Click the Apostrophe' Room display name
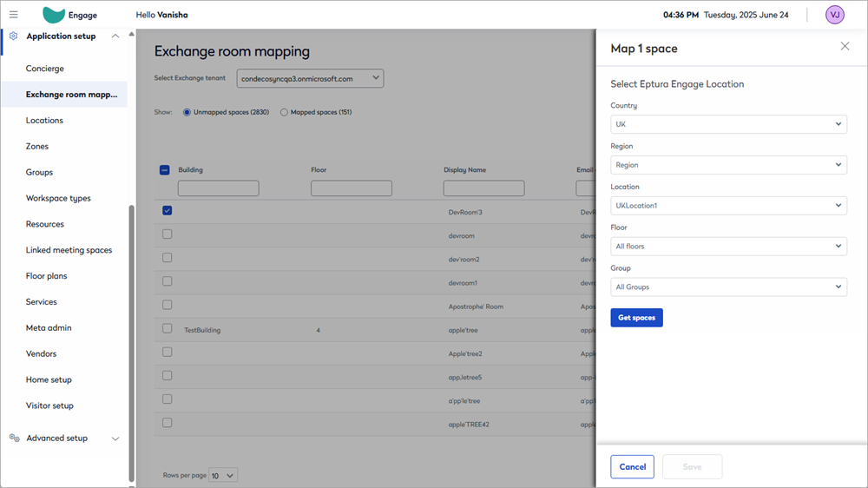The width and height of the screenshot is (868, 488). coord(476,307)
